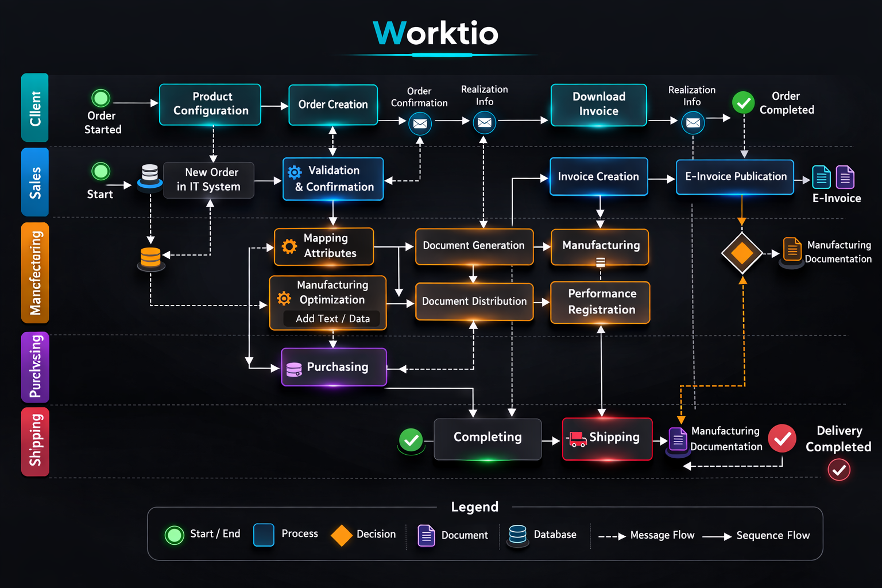Screen dimensions: 882x588
Task: Click the orange database icon in Manufacturing lane
Action: click(x=150, y=257)
